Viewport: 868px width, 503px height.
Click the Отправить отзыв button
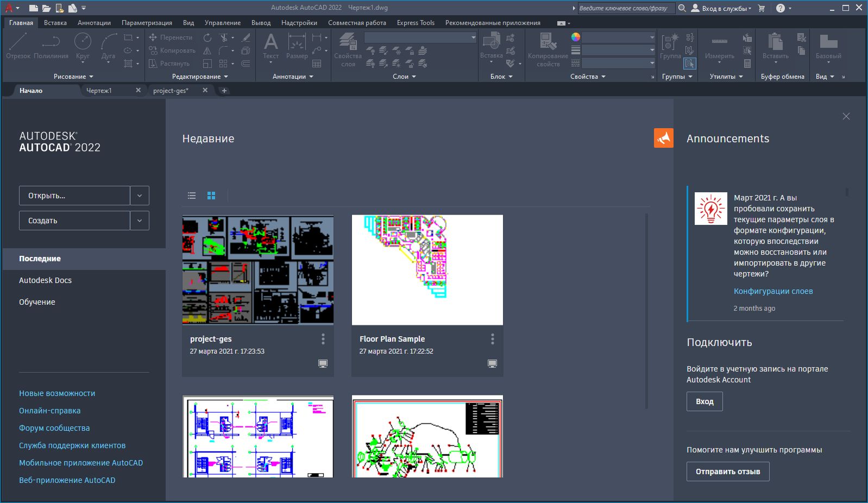[728, 471]
